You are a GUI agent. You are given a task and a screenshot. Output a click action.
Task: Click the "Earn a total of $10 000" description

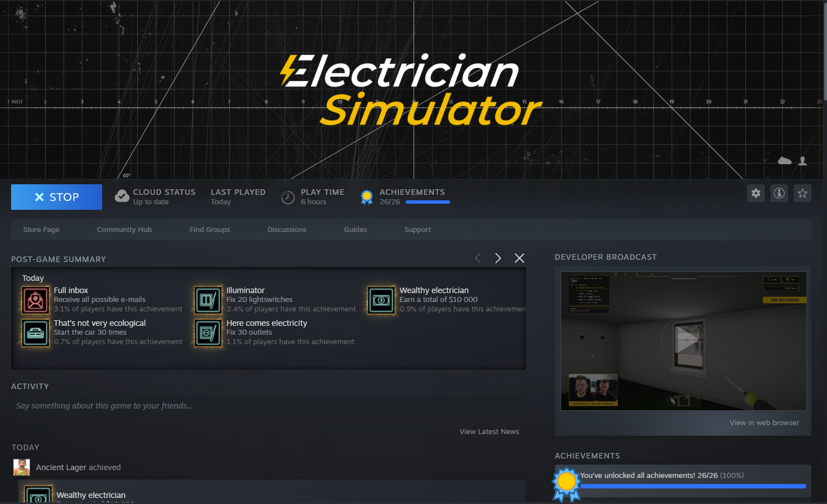438,299
